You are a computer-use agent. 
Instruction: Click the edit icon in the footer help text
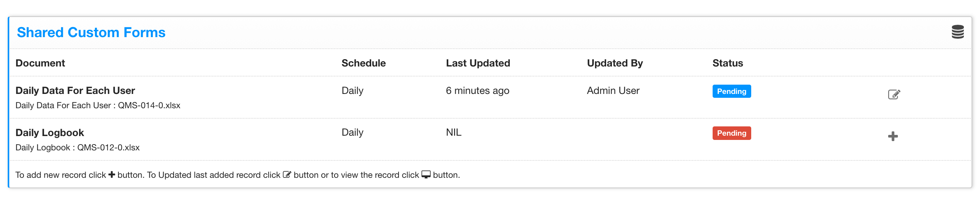click(x=287, y=175)
